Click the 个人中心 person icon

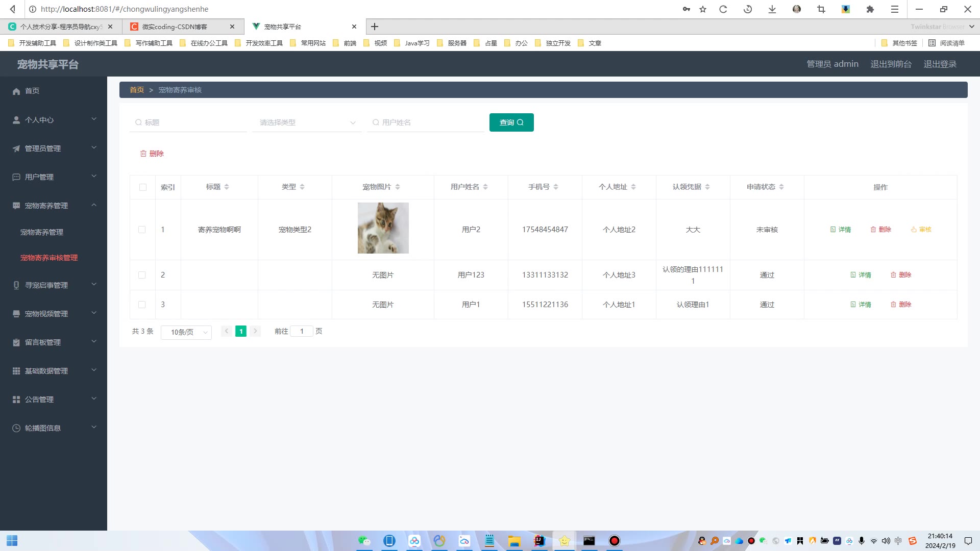(16, 120)
